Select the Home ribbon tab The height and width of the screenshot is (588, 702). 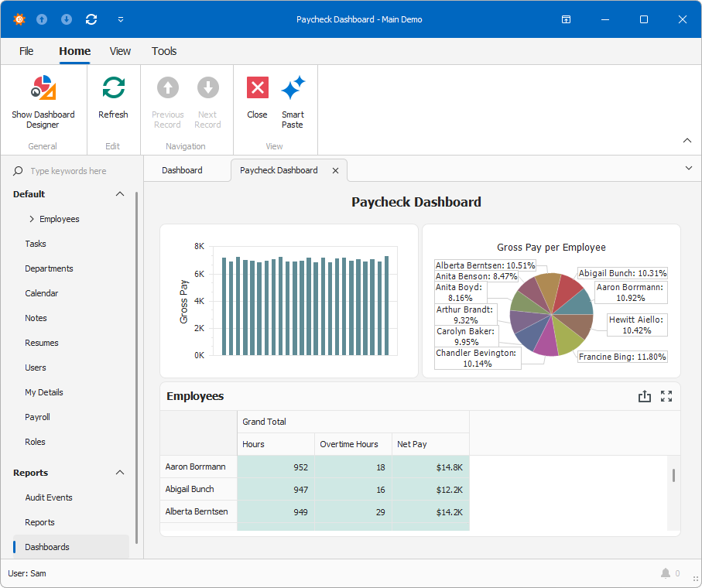(x=75, y=51)
